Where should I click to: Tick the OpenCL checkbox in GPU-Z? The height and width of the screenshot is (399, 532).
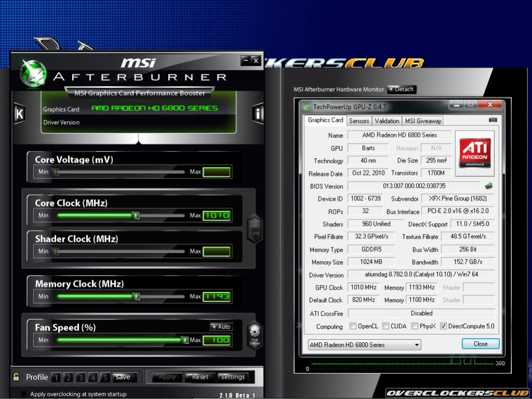tap(353, 326)
